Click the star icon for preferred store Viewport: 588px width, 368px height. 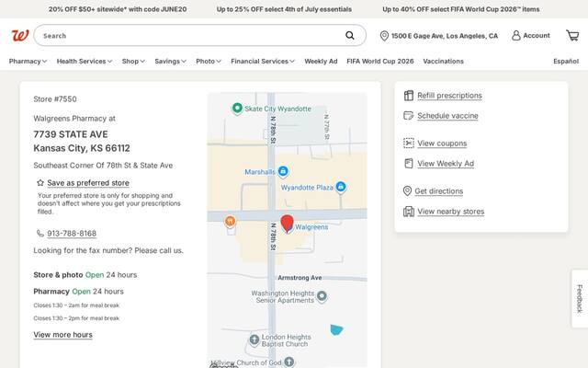tap(40, 183)
